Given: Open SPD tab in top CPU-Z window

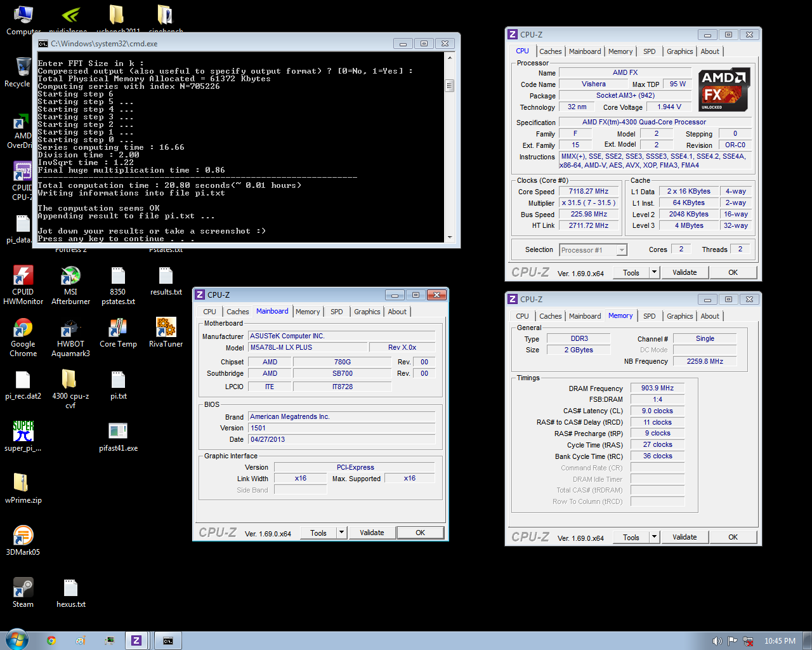Looking at the screenshot, I should click(x=650, y=51).
